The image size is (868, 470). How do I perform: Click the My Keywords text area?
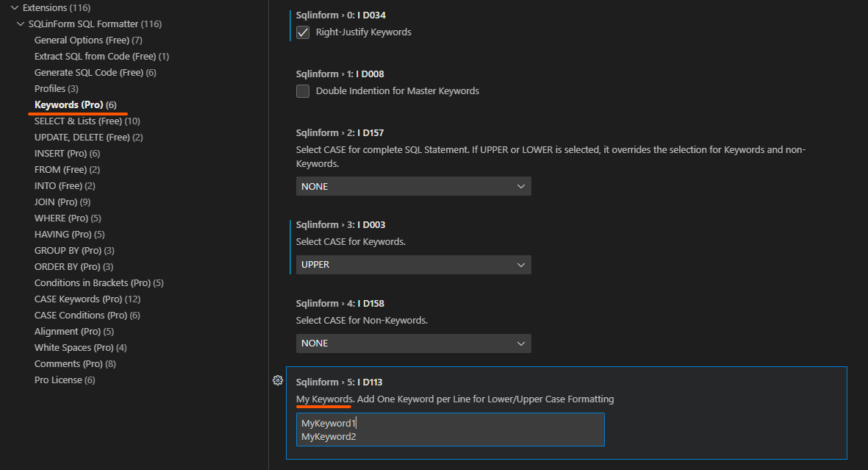(450, 430)
